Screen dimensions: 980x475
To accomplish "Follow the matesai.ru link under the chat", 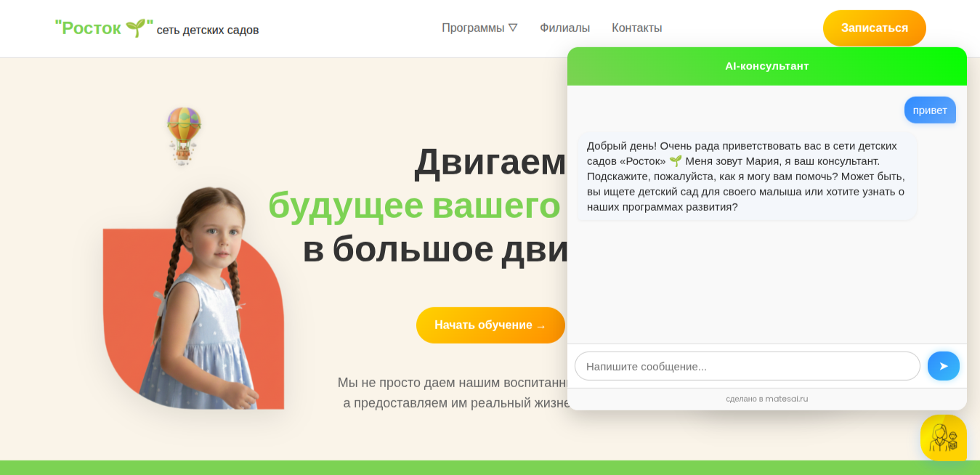I will pyautogui.click(x=787, y=399).
